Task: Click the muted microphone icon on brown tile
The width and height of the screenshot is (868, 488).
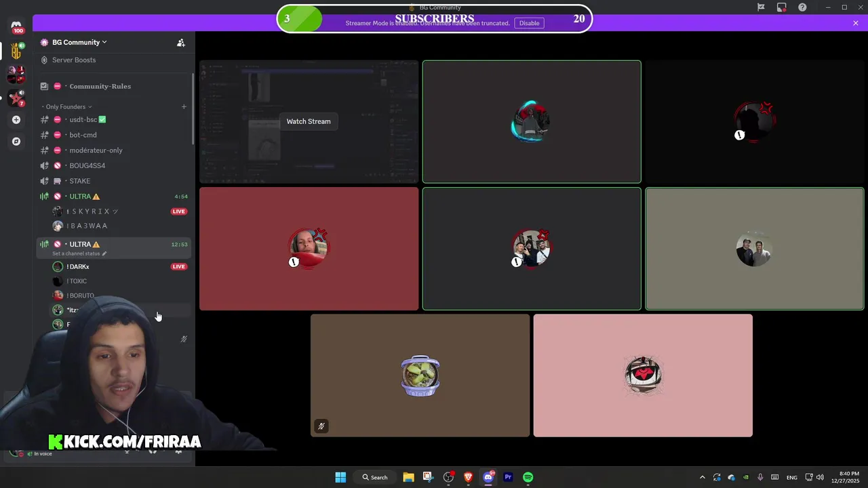Action: (321, 426)
